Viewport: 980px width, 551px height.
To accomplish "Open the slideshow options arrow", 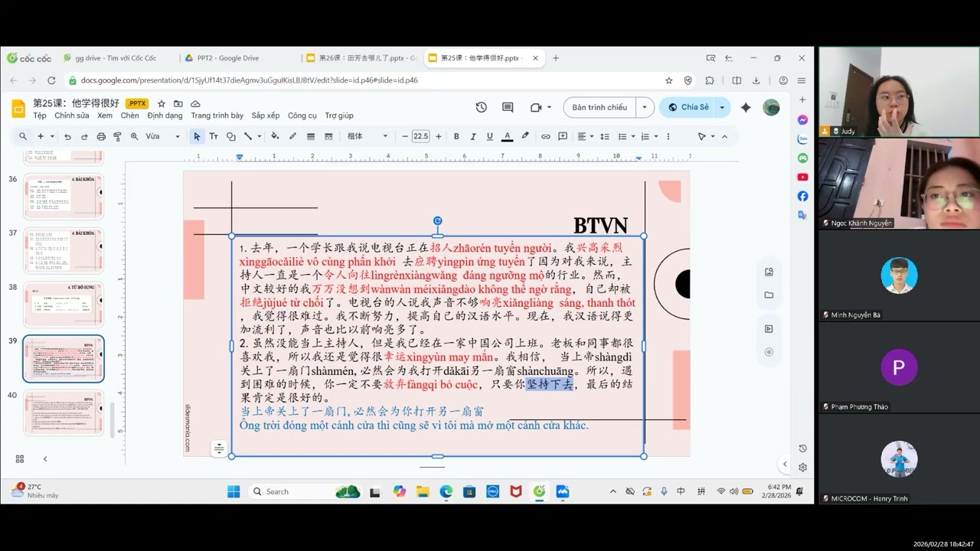I will coord(645,107).
